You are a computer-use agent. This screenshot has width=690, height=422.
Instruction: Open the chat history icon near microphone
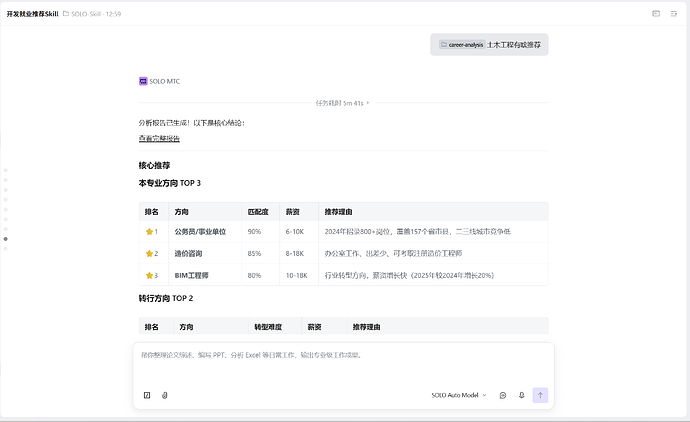coord(503,395)
